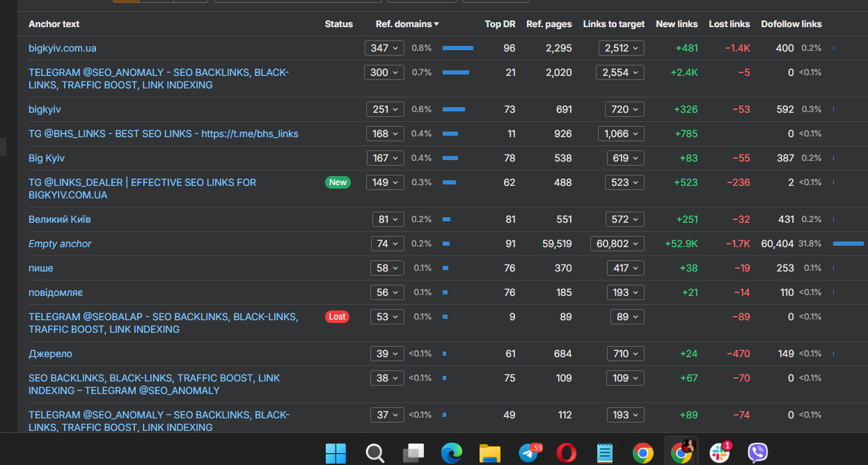Switch to the Chrome window with profile avatar
Viewport: 868px width, 465px height.
coord(681,452)
